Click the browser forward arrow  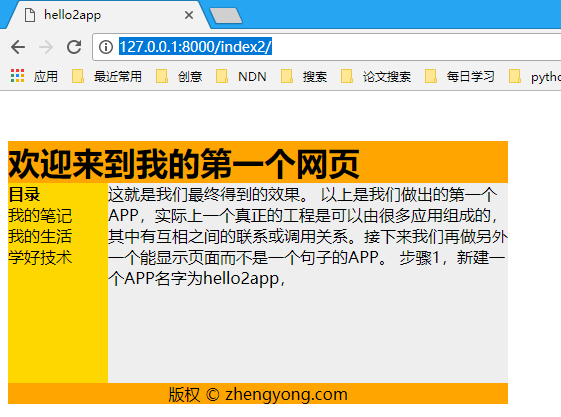click(46, 47)
